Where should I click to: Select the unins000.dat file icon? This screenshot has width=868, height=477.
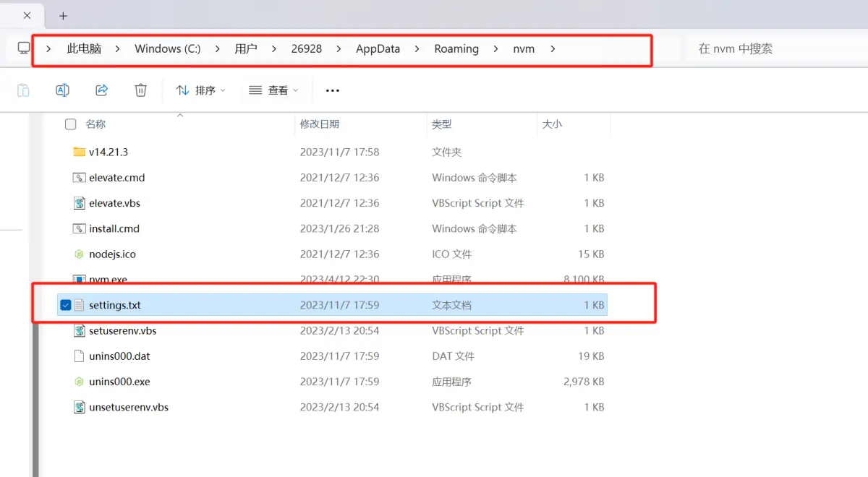click(80, 356)
